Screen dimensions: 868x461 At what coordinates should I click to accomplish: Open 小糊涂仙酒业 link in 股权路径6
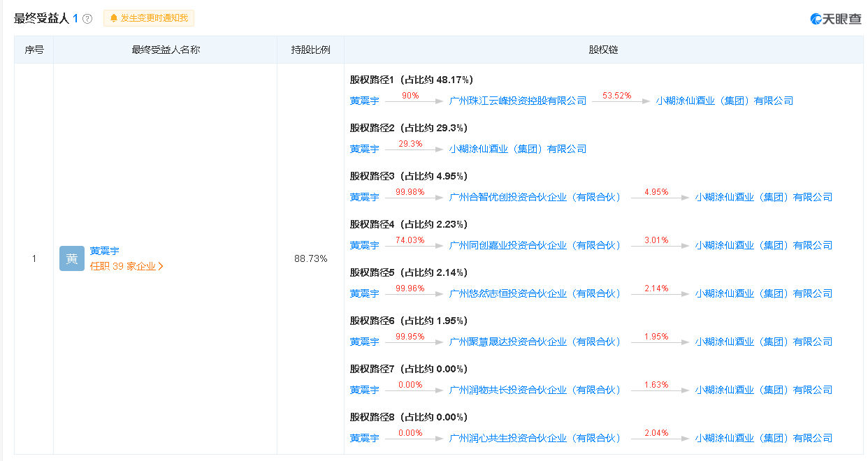(x=764, y=342)
